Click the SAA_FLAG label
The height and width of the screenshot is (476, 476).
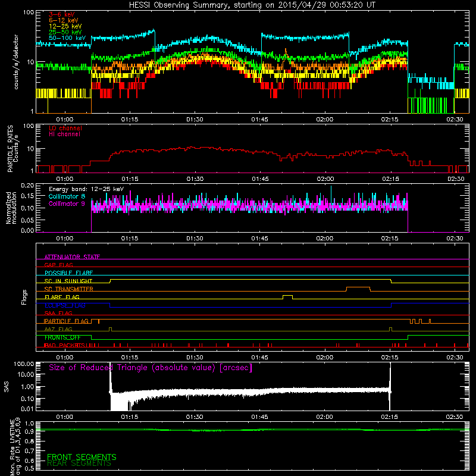(x=58, y=313)
